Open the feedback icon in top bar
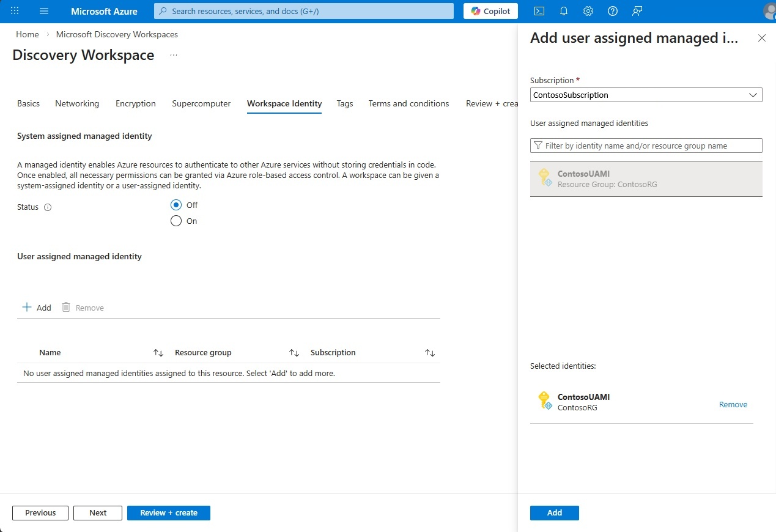The image size is (776, 532). pyautogui.click(x=637, y=11)
